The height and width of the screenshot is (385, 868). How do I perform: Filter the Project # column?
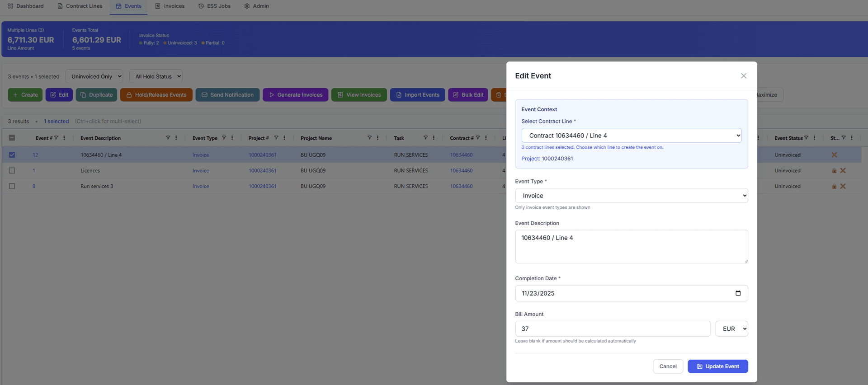[x=276, y=138]
